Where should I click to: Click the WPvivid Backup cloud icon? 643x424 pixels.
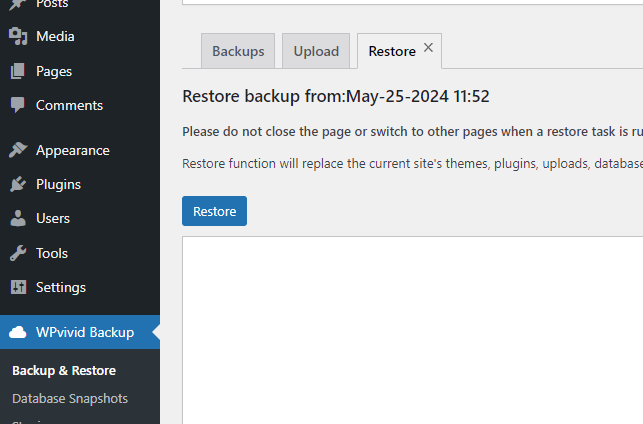[18, 332]
